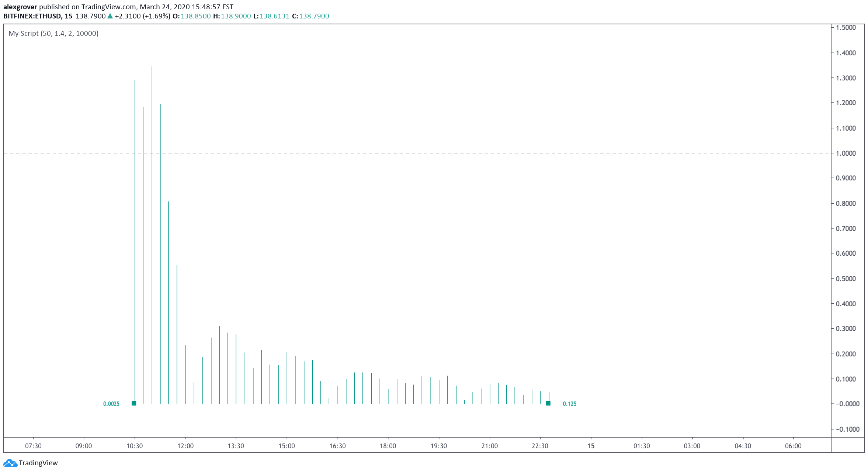The height and width of the screenshot is (473, 868).
Task: Click the 10:30 time axis label
Action: (x=135, y=446)
